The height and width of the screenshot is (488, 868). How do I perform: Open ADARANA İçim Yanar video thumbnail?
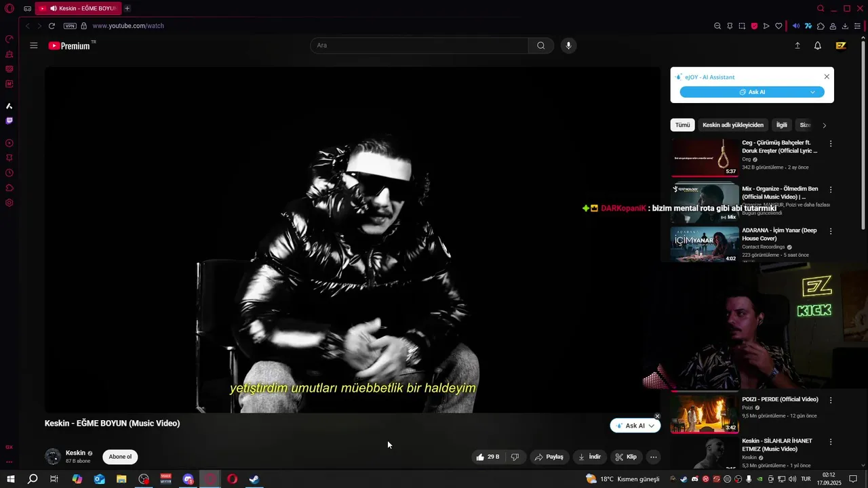[705, 244]
